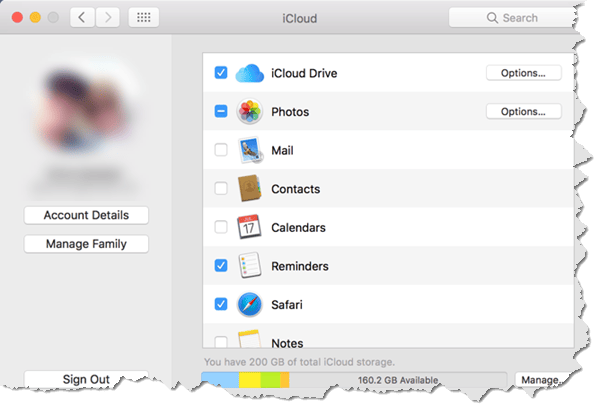This screenshot has height=413, width=606.
Task: Click the Mail stamp icon
Action: [x=250, y=150]
